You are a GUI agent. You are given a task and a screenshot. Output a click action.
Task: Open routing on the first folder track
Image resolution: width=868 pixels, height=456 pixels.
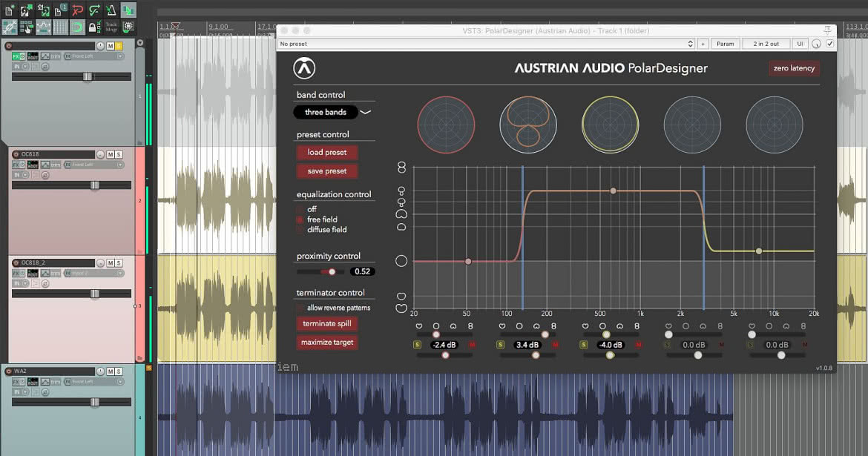[x=33, y=56]
